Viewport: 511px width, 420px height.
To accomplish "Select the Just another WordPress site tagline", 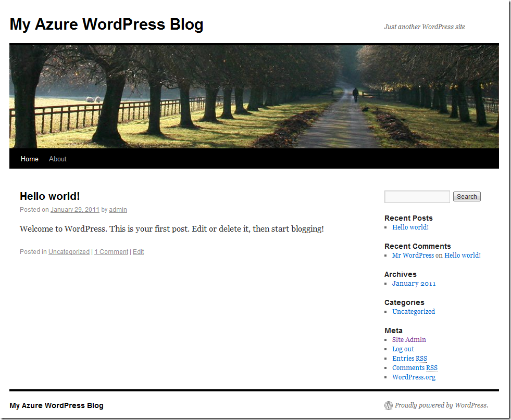I will pyautogui.click(x=425, y=27).
